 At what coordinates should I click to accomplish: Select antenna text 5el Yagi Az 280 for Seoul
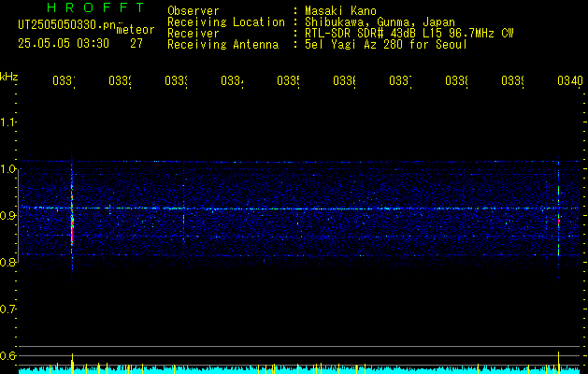coord(386,45)
